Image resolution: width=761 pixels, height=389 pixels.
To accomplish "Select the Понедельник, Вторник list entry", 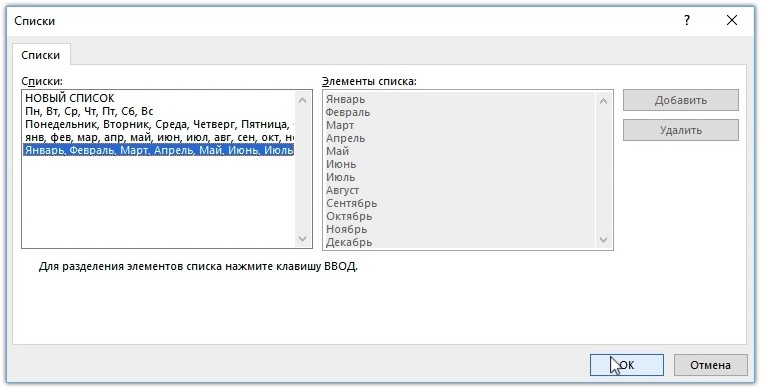I will (x=159, y=124).
